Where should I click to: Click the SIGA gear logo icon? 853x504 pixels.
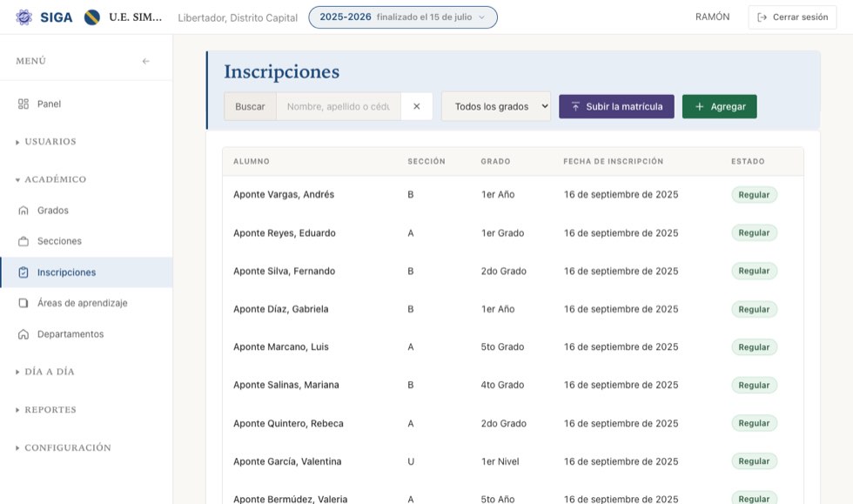[x=24, y=17]
